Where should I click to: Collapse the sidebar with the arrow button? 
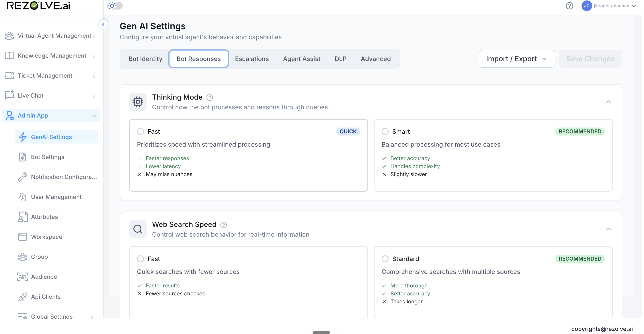click(x=103, y=24)
